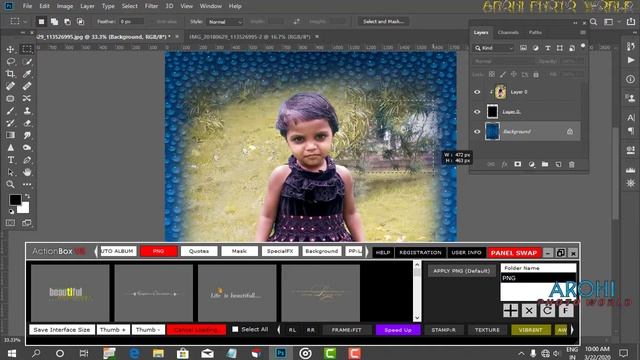Screen dimensions: 640x360
Task: Open the layer Kind filter dropdown
Action: click(493, 48)
